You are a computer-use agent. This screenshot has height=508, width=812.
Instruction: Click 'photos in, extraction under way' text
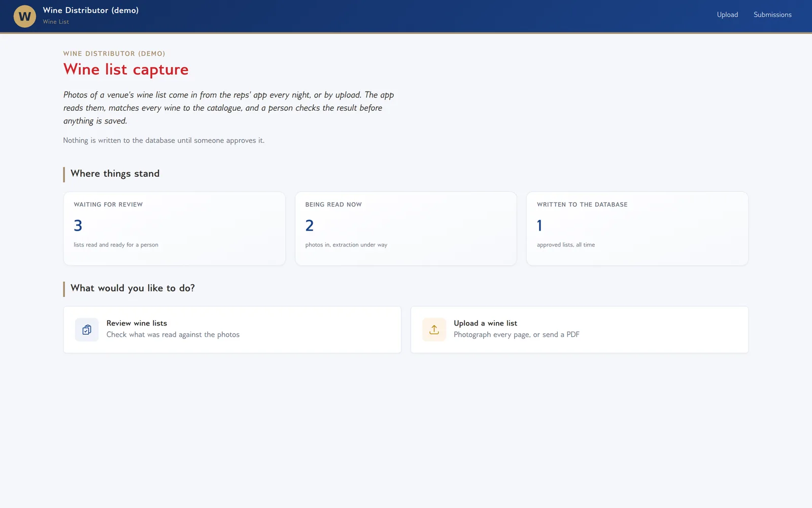(346, 245)
